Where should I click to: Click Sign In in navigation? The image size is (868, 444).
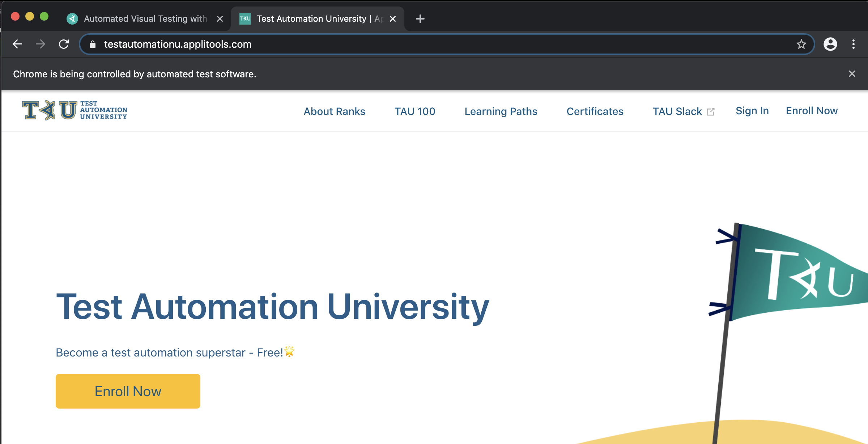click(752, 111)
